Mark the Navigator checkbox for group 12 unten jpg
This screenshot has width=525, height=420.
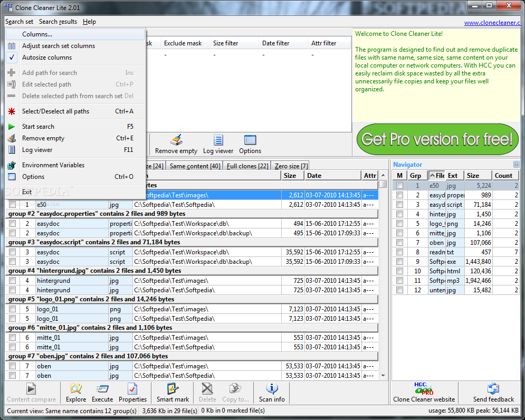tap(399, 290)
